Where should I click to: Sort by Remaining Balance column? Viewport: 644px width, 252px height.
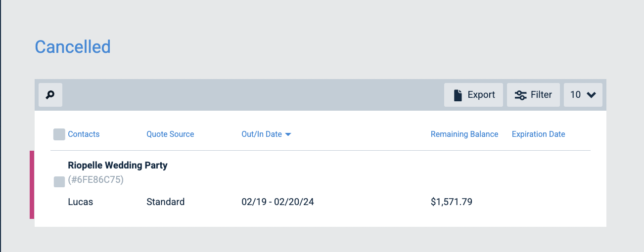[464, 134]
